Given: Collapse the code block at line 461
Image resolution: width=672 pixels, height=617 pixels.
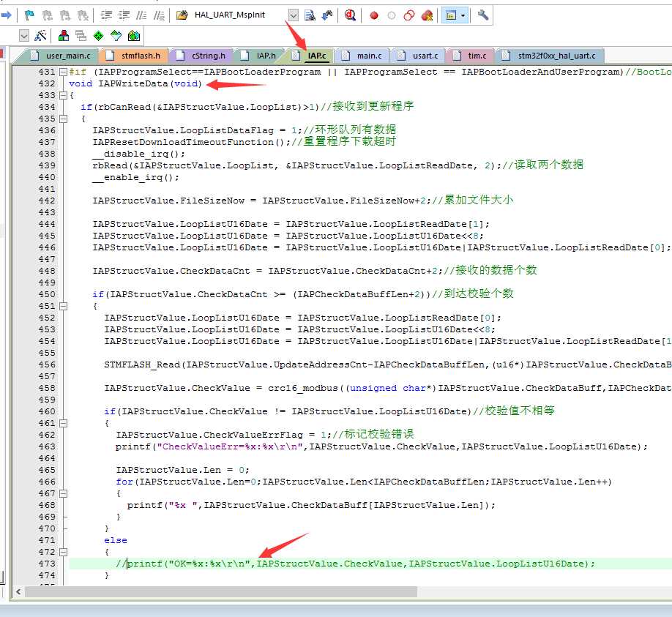Looking at the screenshot, I should pos(63,423).
